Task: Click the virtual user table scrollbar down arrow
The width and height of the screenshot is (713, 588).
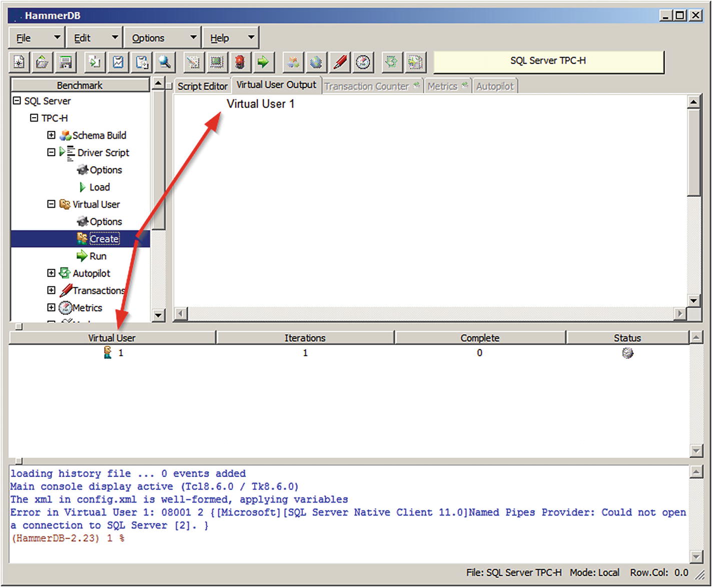Action: coord(696,451)
